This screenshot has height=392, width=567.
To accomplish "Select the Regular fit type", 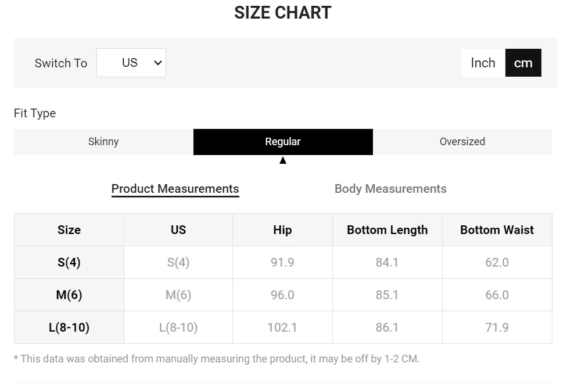I will [x=283, y=142].
